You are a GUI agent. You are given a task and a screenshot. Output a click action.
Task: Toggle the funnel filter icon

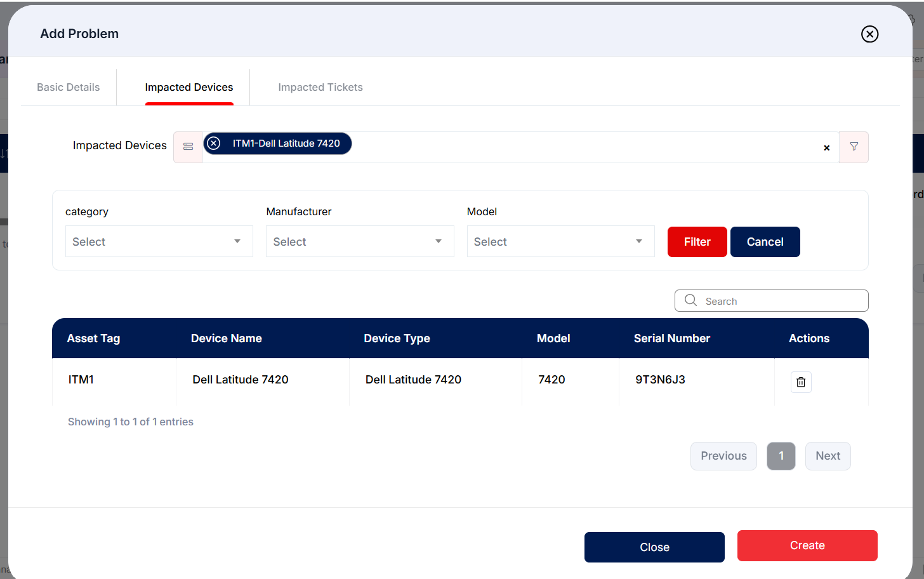click(x=854, y=147)
